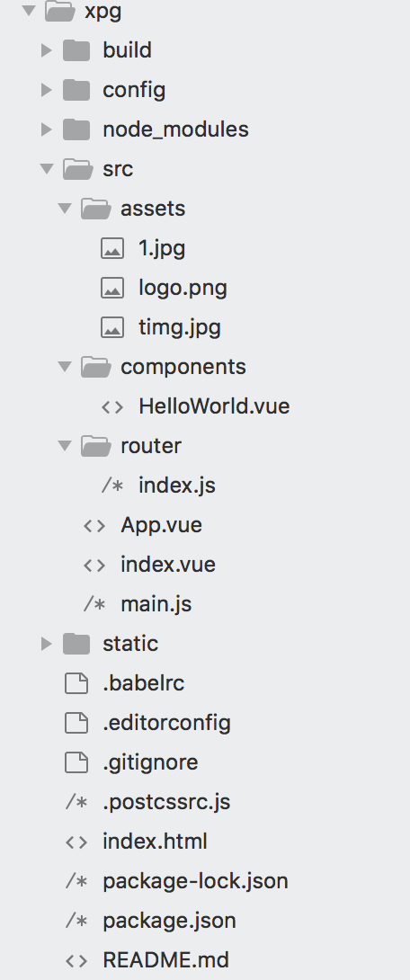Image resolution: width=410 pixels, height=980 pixels.
Task: Open package.json file
Action: click(x=169, y=921)
